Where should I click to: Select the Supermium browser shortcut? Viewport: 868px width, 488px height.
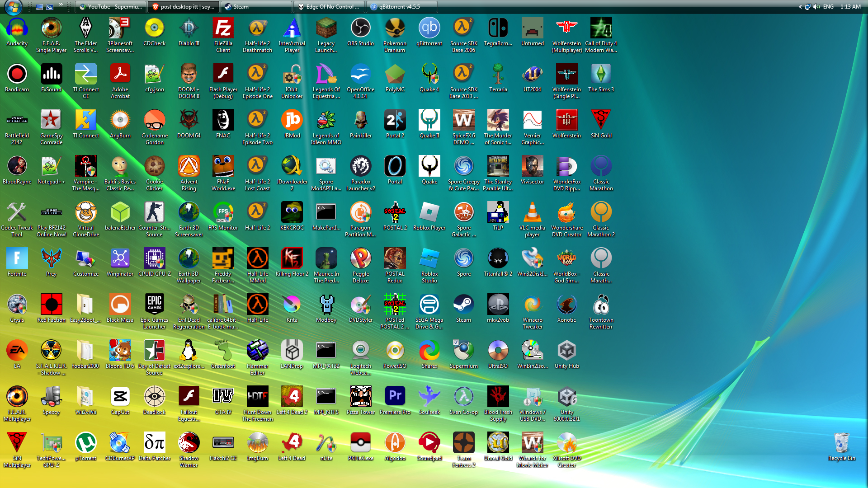tap(464, 355)
